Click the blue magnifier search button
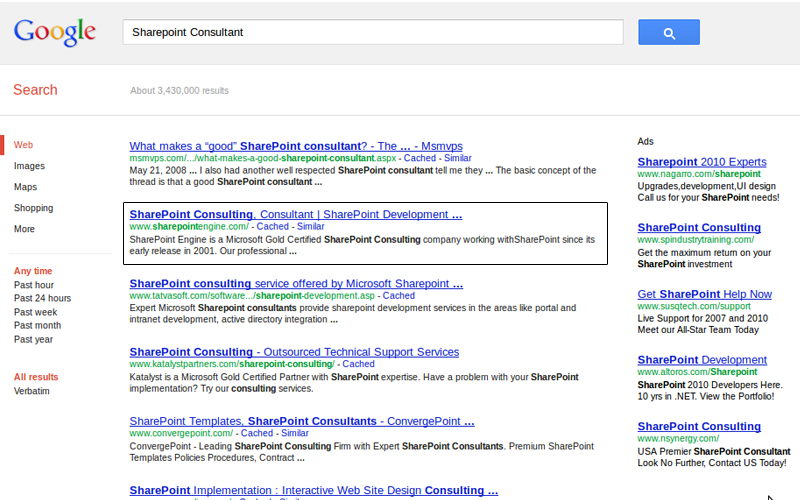This screenshot has height=500, width=800. (668, 32)
